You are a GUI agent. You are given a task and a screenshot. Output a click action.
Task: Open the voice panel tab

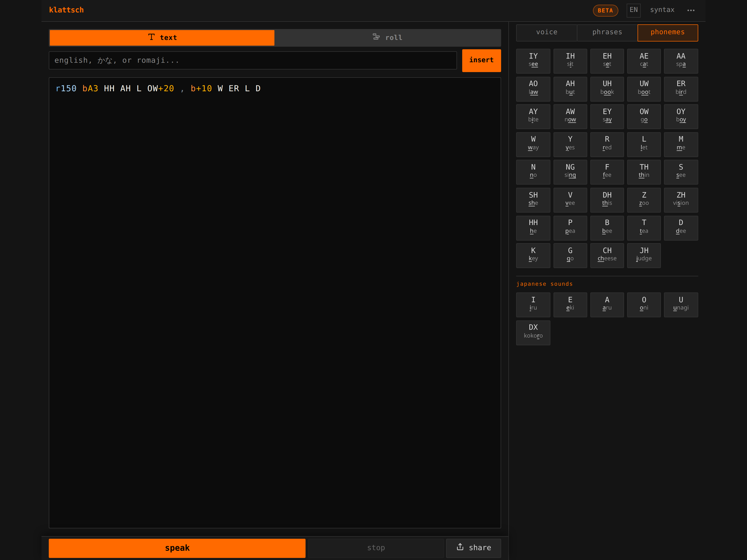point(547,32)
